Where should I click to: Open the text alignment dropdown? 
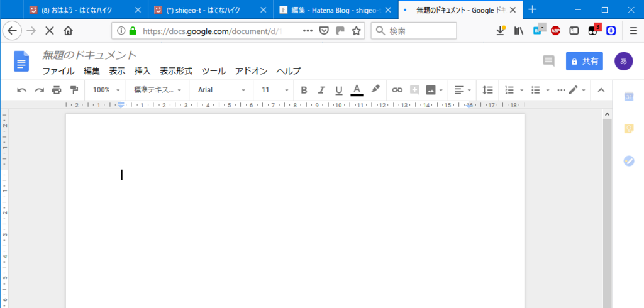(x=462, y=90)
